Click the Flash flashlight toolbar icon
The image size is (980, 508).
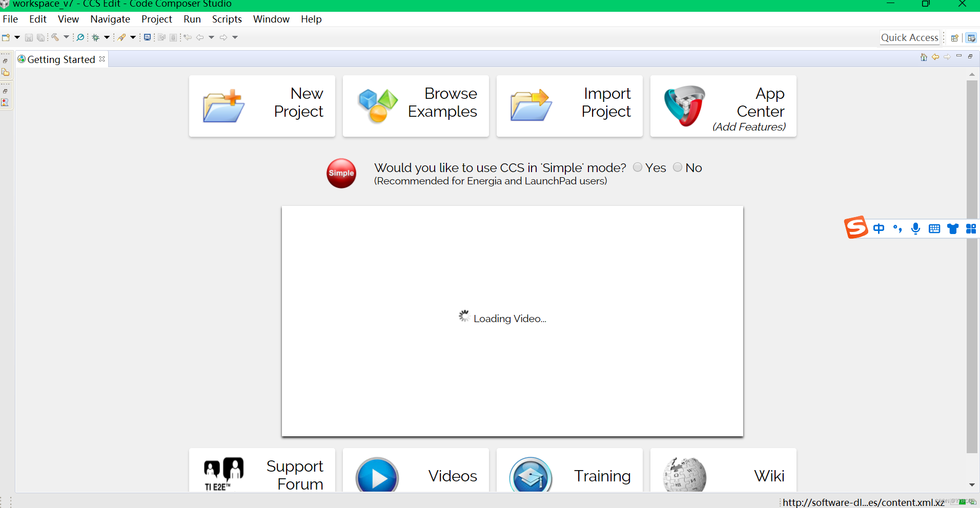[122, 37]
